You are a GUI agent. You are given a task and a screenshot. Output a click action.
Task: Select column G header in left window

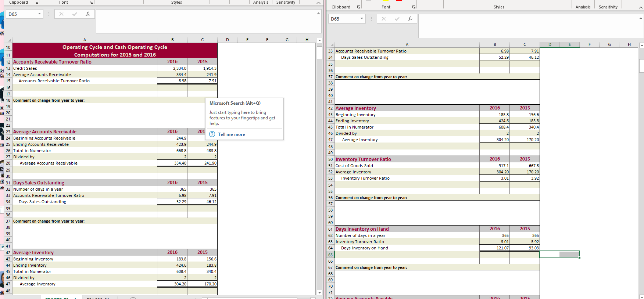[287, 40]
